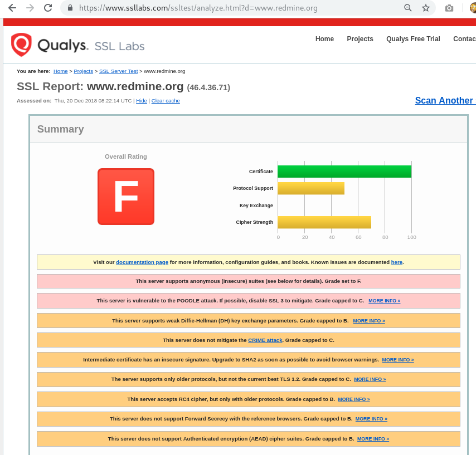Click the '100' axis label on chart

coord(412,237)
